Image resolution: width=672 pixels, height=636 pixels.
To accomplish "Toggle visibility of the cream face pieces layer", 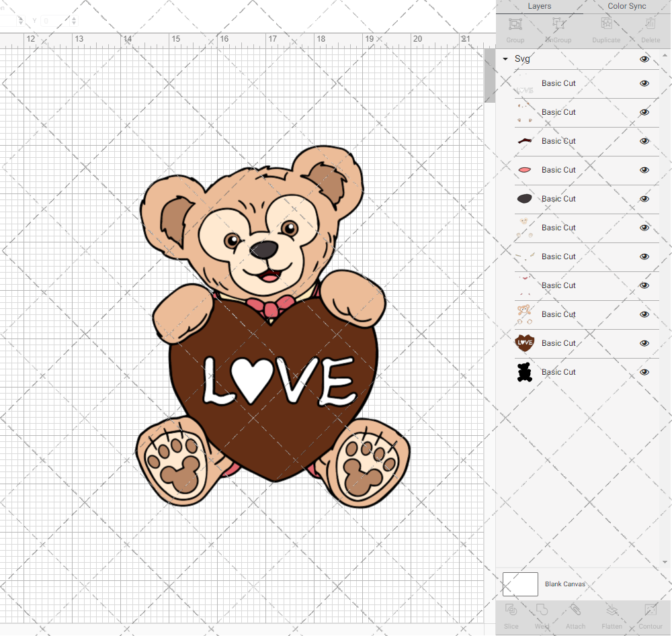I will coord(644,228).
